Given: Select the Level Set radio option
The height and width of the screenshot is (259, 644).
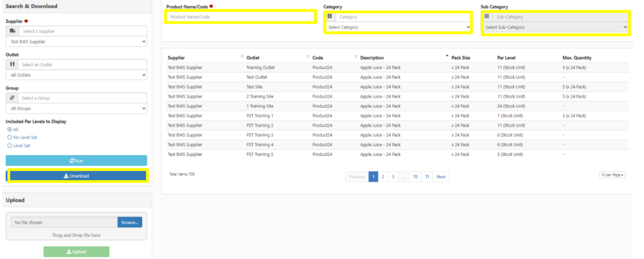Looking at the screenshot, I should pyautogui.click(x=10, y=145).
